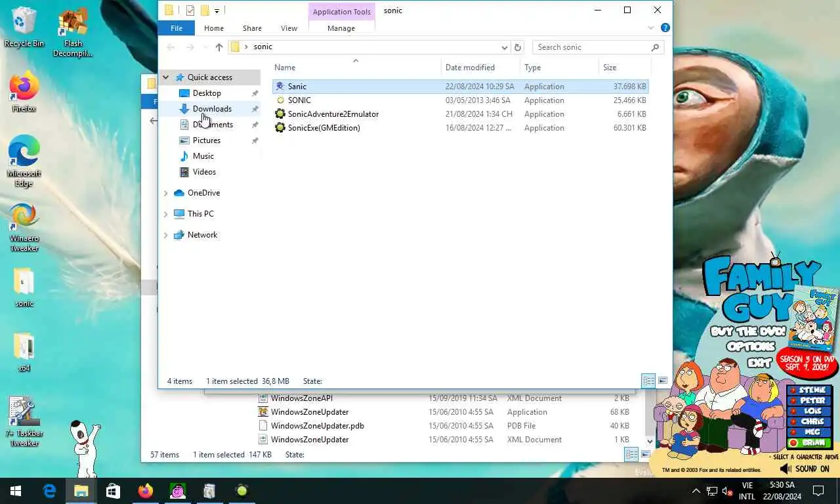Open the Home ribbon tab
Image resolution: width=840 pixels, height=504 pixels.
[214, 28]
